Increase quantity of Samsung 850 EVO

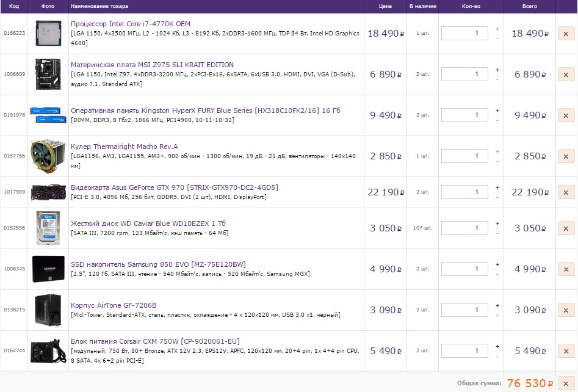(497, 265)
